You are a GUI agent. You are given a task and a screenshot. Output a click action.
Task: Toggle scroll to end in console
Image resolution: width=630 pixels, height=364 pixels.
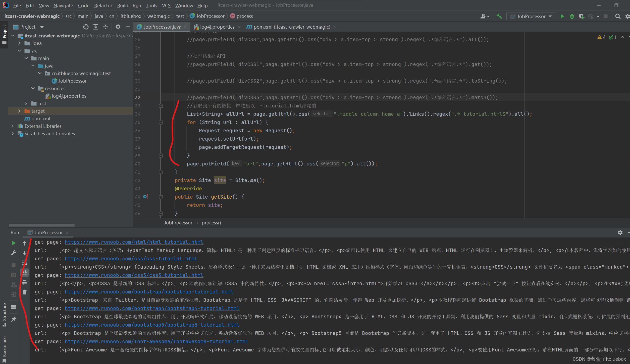(25, 273)
